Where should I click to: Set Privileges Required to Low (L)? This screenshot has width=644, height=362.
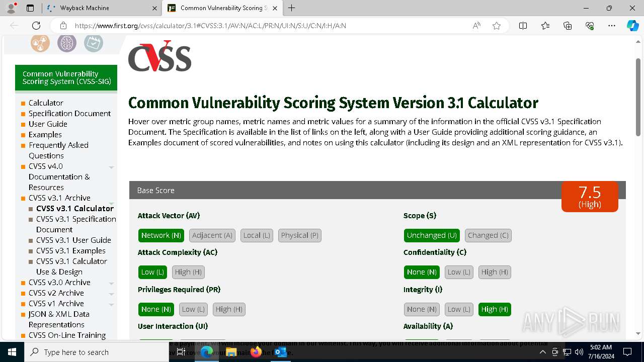point(193,309)
